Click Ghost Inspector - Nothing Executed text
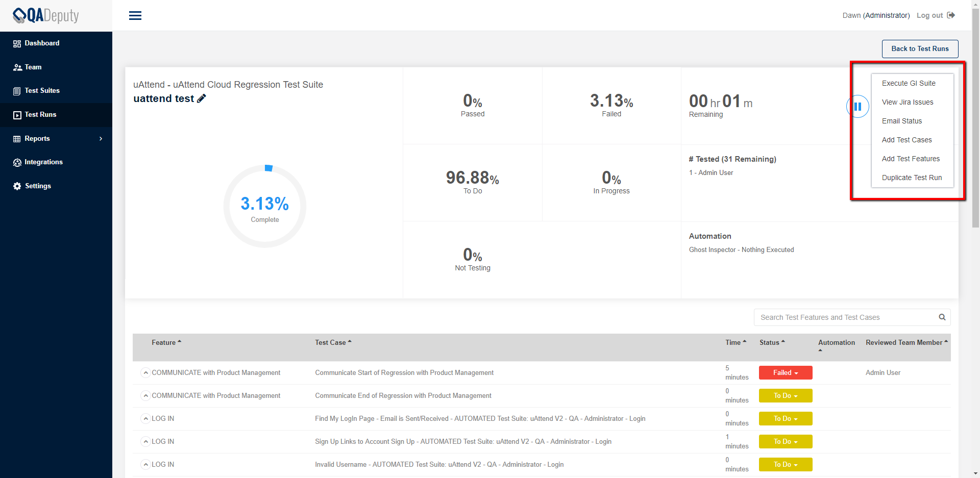 coord(741,250)
